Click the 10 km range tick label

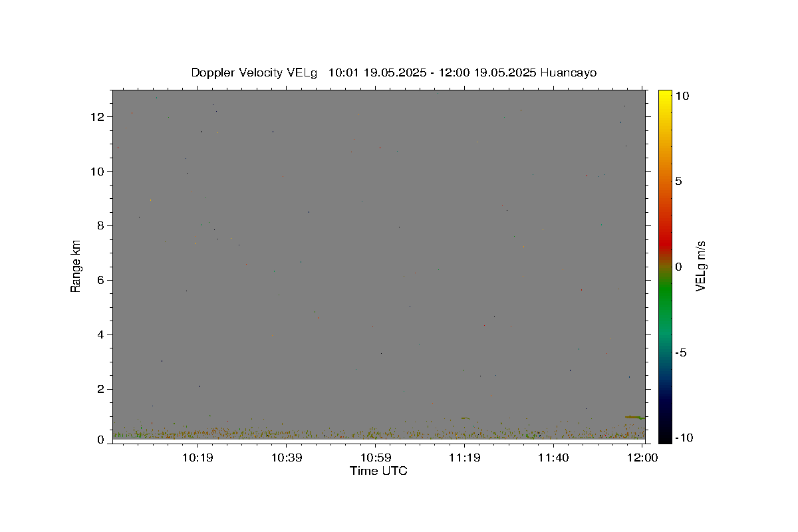coord(99,172)
